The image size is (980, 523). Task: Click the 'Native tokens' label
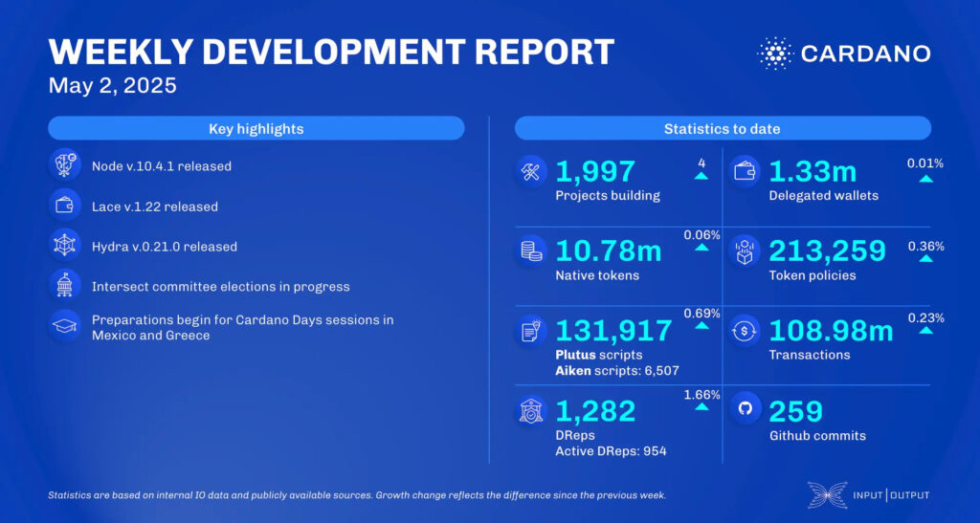coord(597,275)
